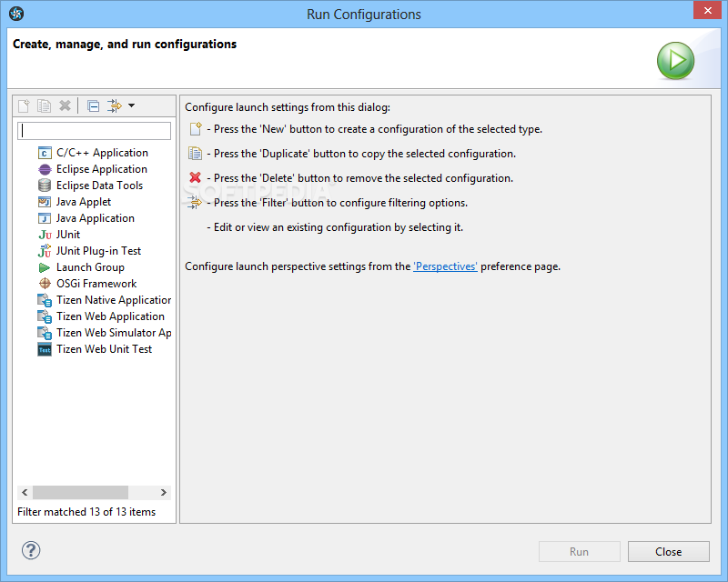Click the Duplicate icon in instructions panel
Image resolution: width=728 pixels, height=582 pixels.
coord(196,153)
